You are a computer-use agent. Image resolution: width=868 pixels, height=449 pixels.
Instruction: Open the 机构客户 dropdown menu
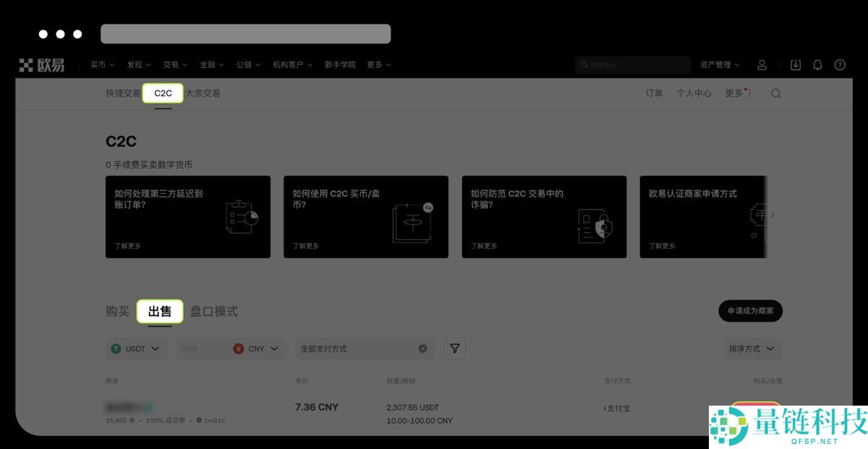pos(292,65)
